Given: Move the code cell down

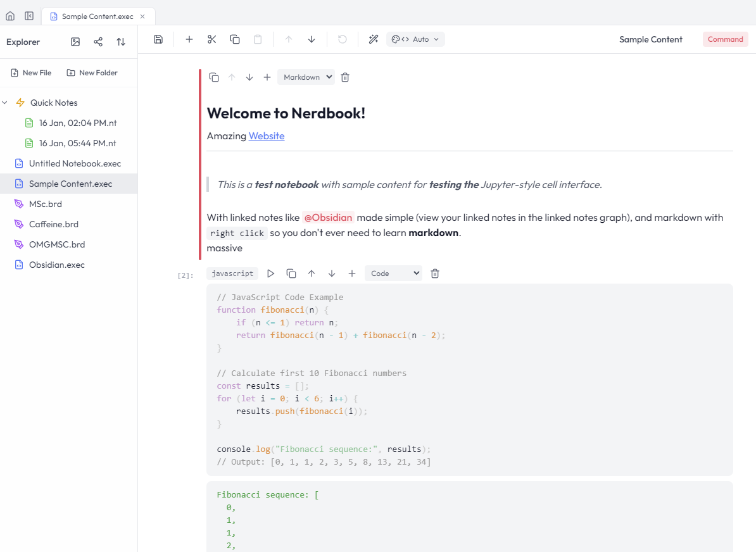Looking at the screenshot, I should point(332,273).
